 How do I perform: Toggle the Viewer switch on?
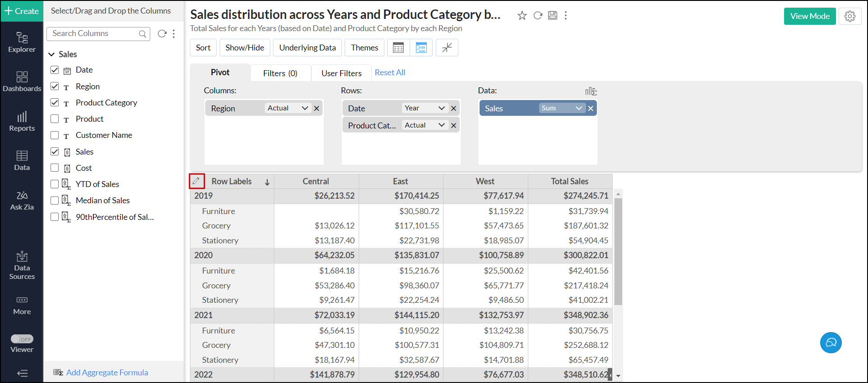[x=22, y=339]
